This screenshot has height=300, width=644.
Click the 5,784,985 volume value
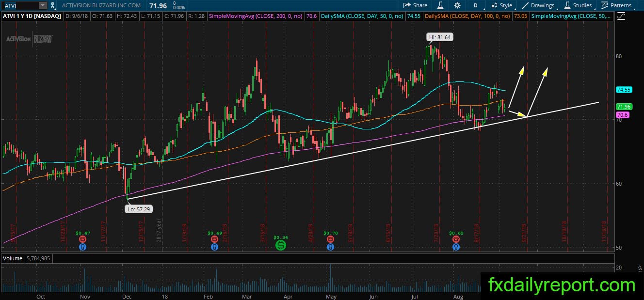(38, 258)
